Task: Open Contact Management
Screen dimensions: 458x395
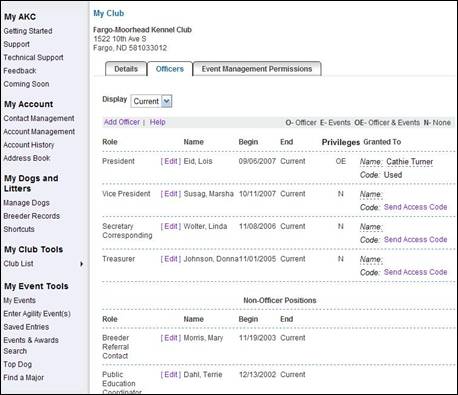Action: pyautogui.click(x=39, y=118)
